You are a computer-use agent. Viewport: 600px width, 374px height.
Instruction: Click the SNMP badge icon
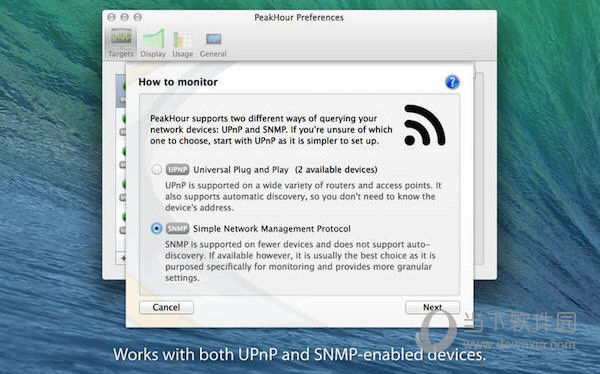pos(178,229)
